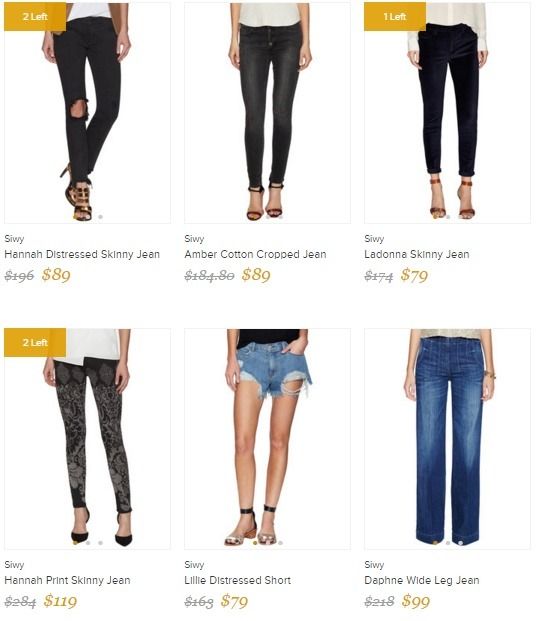Click '2 Left' badge on Hannah Print jean
536x621 pixels.
tap(35, 343)
